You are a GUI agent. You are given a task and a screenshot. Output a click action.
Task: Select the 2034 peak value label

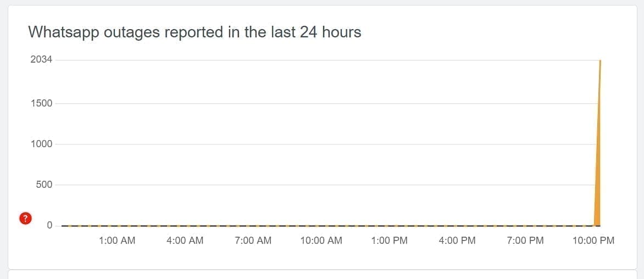[x=41, y=59]
